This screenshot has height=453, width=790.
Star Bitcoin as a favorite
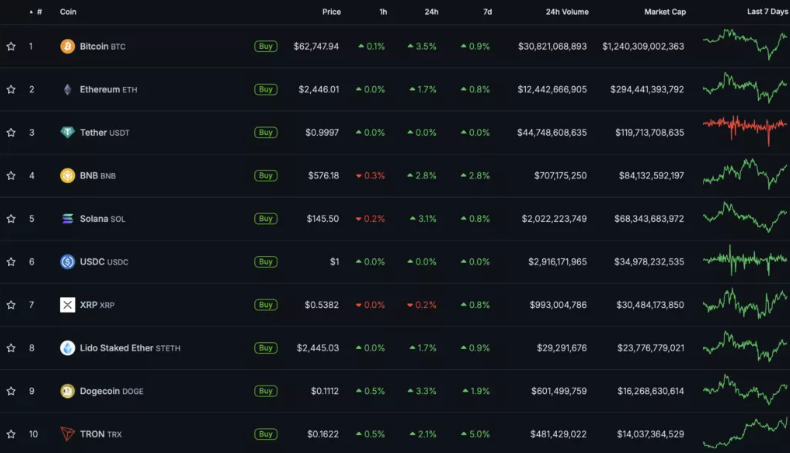pyautogui.click(x=11, y=46)
